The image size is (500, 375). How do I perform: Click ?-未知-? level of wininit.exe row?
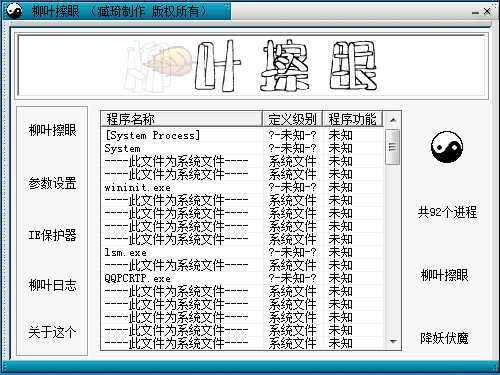point(293,187)
